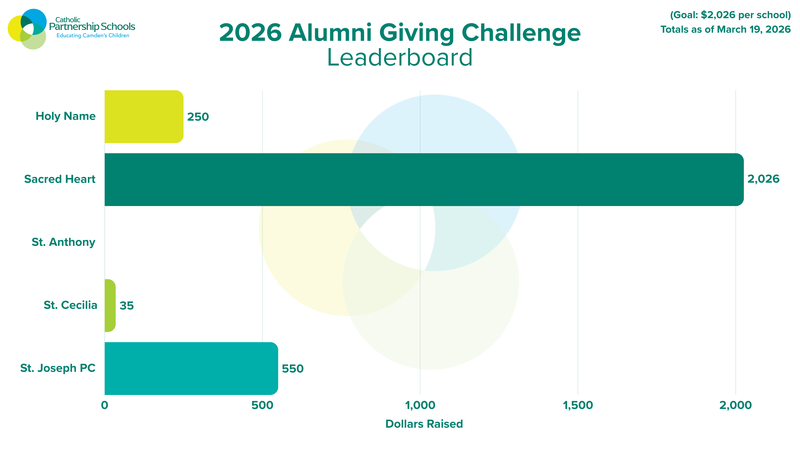Click the St. Cecilia label

pos(68,305)
